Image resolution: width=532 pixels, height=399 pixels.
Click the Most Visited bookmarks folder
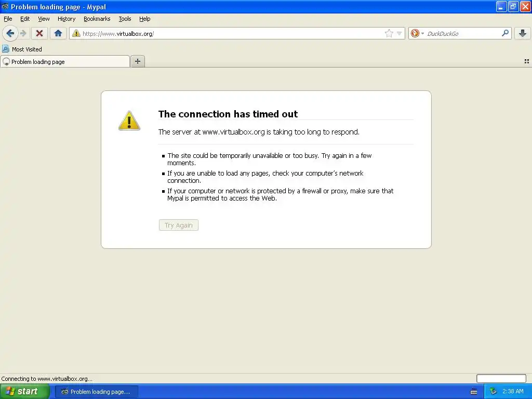[22, 49]
